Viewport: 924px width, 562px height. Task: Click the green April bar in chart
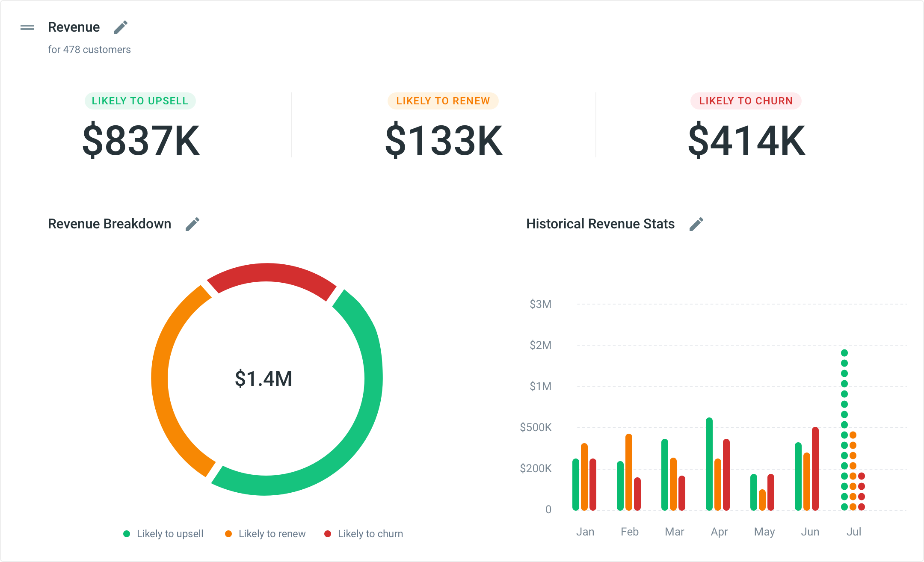coord(709,464)
